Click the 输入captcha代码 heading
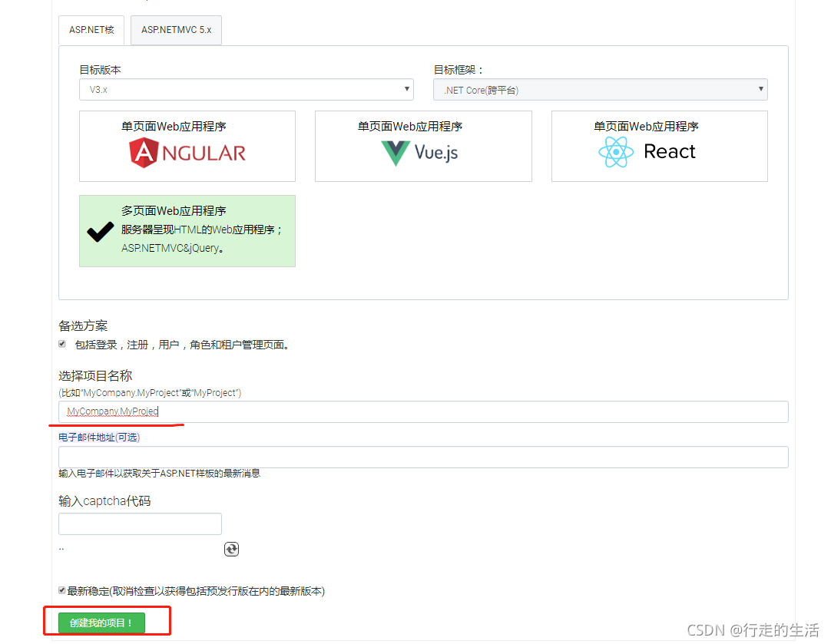Screen dimensions: 831x644 click(x=104, y=501)
